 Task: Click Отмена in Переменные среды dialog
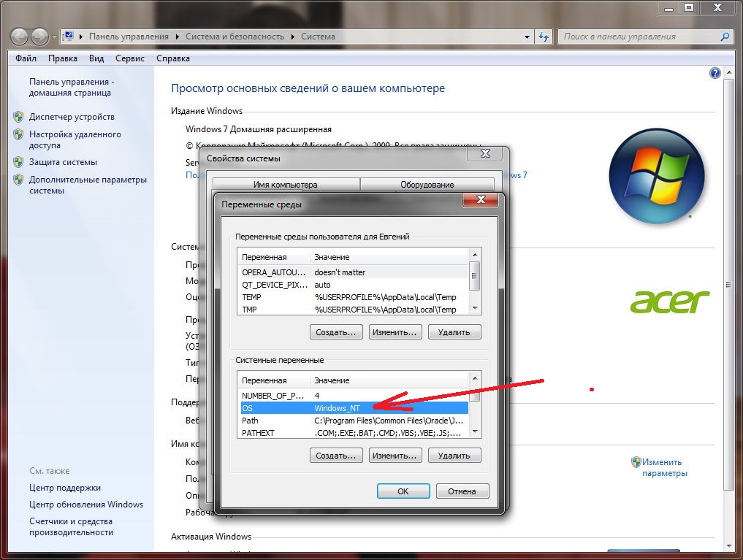point(462,491)
